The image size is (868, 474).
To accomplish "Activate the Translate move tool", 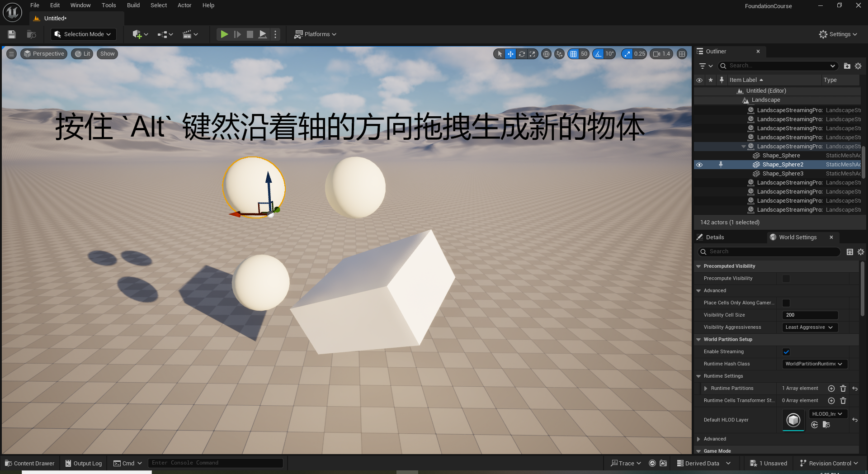I will [510, 54].
